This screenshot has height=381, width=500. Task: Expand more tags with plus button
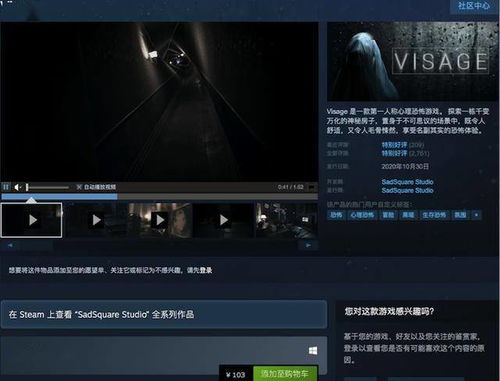click(476, 215)
